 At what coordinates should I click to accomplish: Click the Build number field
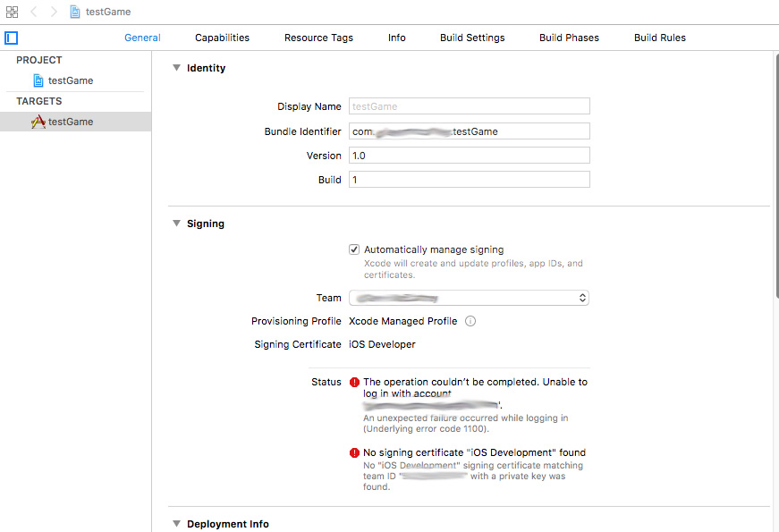pos(470,180)
